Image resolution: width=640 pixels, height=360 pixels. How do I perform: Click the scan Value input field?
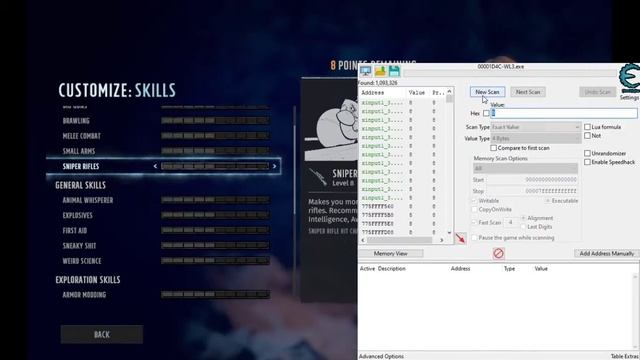click(563, 113)
